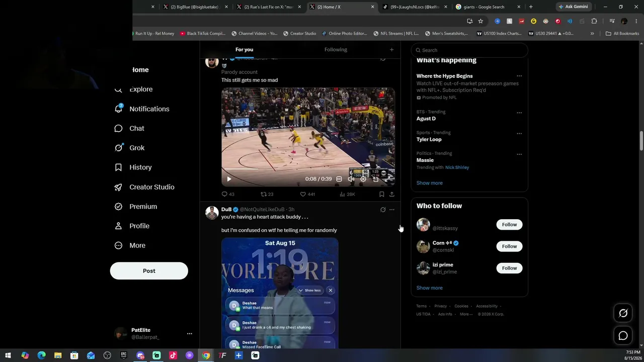Open DuB's lock screen image

tap(280, 294)
